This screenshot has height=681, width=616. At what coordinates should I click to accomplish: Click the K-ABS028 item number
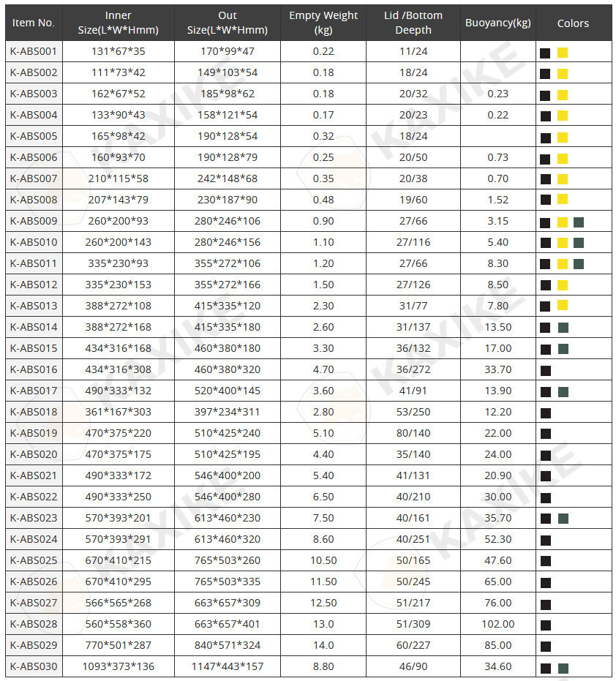coord(34,624)
